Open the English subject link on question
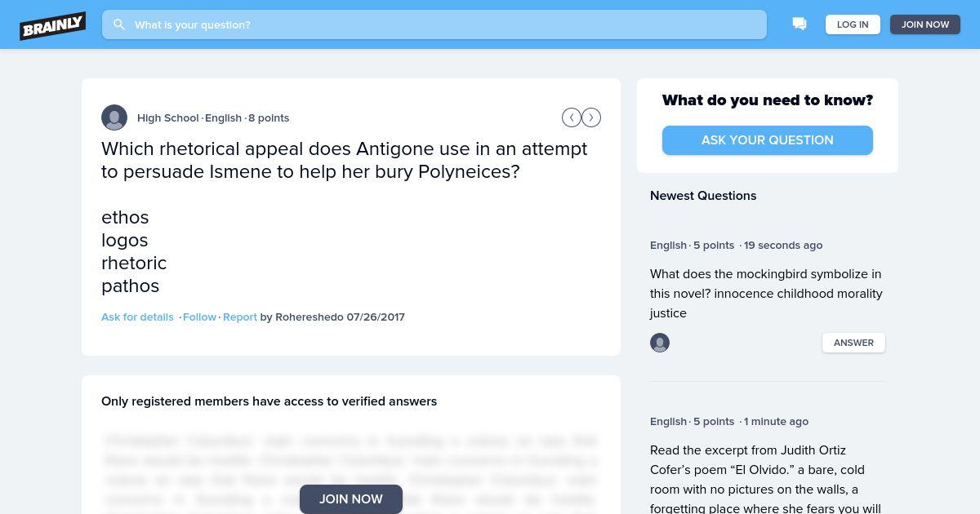Image resolution: width=980 pixels, height=514 pixels. point(223,117)
